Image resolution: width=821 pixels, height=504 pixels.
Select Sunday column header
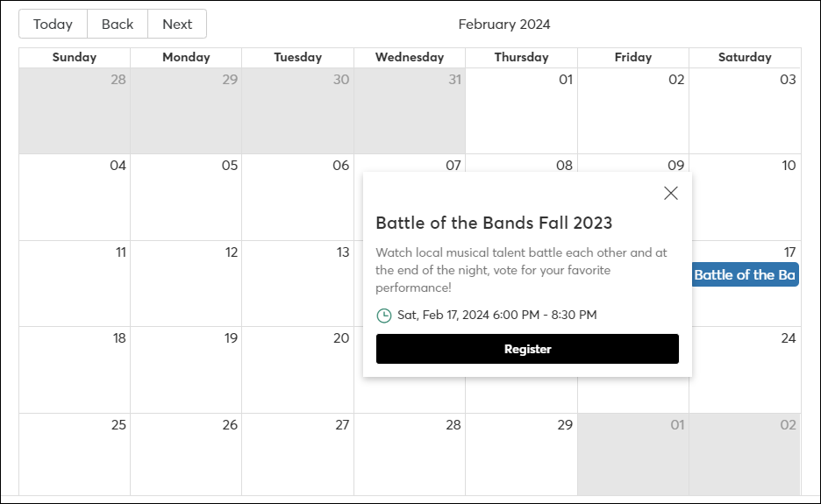click(75, 58)
